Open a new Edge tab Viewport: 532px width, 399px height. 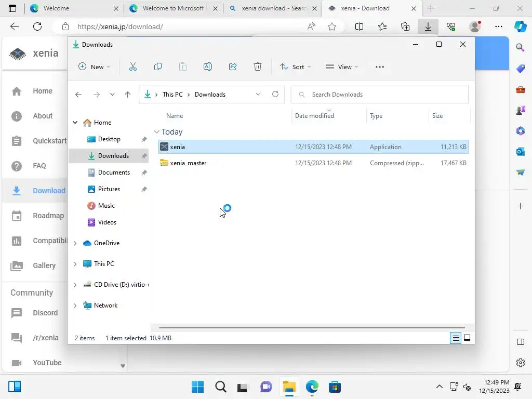pyautogui.click(x=431, y=8)
